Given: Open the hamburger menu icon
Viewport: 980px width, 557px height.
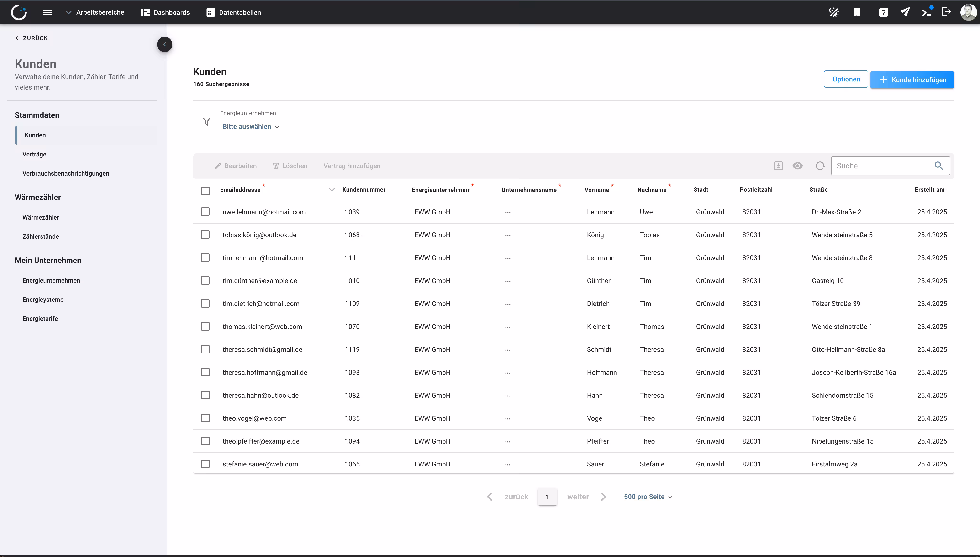Looking at the screenshot, I should pyautogui.click(x=48, y=12).
